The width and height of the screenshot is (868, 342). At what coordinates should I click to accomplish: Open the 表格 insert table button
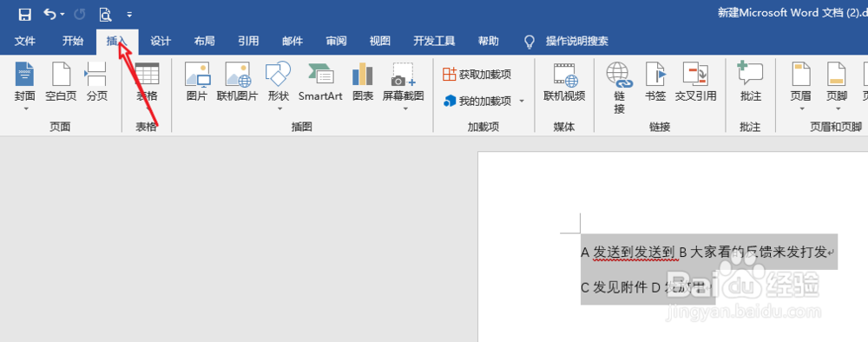click(x=147, y=82)
